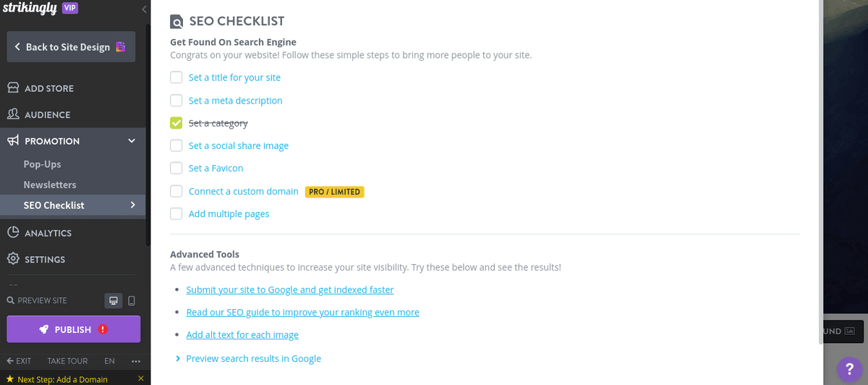Open the Pop-Ups menu item
Image resolution: width=868 pixels, height=385 pixels.
(42, 164)
